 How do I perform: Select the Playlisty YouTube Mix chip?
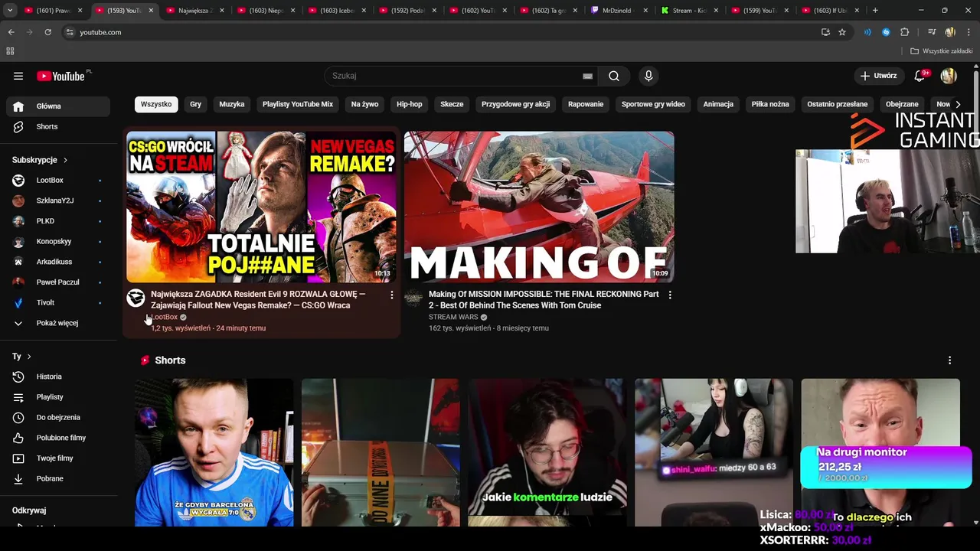298,104
